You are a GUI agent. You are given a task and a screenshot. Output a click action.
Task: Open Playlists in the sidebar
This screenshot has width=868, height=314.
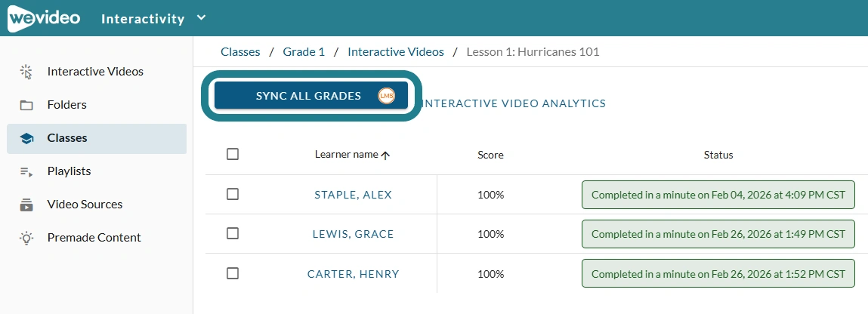pyautogui.click(x=97, y=171)
